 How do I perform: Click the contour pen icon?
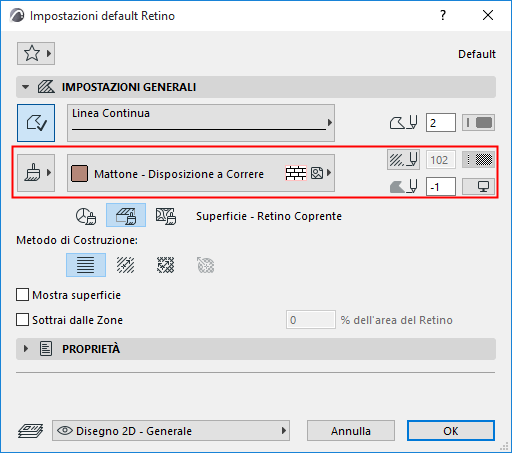click(x=403, y=122)
